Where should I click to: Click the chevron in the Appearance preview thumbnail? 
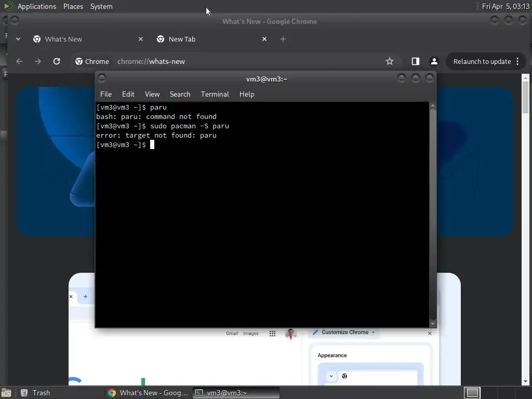(x=331, y=376)
